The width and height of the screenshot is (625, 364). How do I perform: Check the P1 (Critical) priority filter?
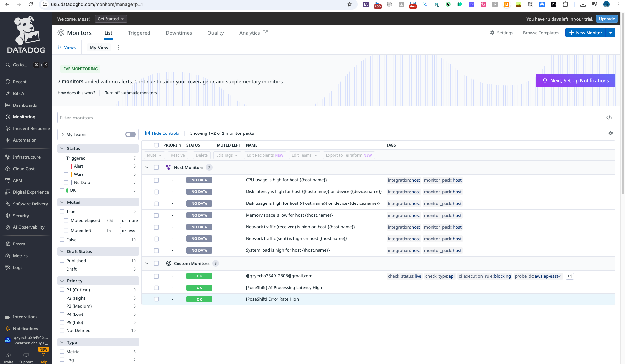pos(62,290)
